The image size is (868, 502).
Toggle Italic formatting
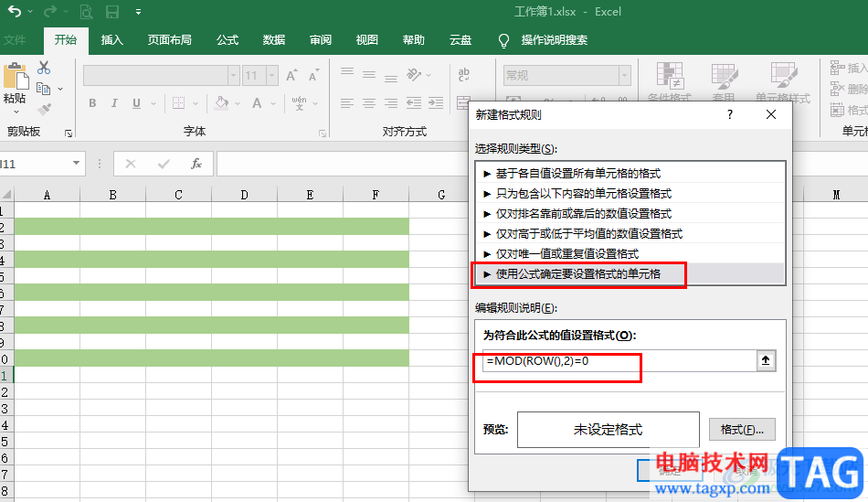(x=114, y=103)
